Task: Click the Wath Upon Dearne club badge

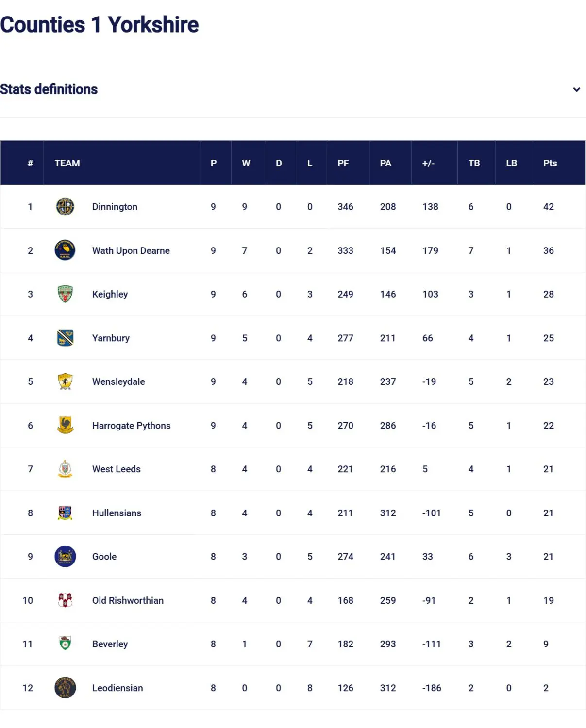Action: 65,250
